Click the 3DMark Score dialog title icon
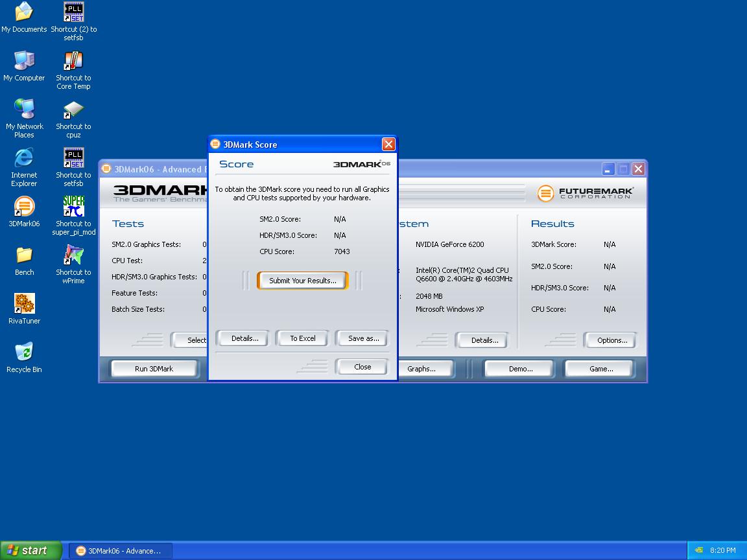This screenshot has width=747, height=560. coord(215,144)
